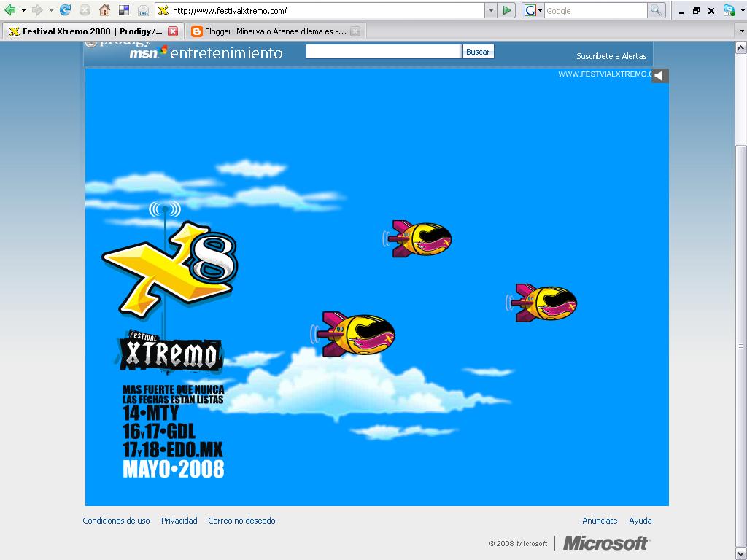The width and height of the screenshot is (747, 560).
Task: Go to the home page icon
Action: coord(104,10)
